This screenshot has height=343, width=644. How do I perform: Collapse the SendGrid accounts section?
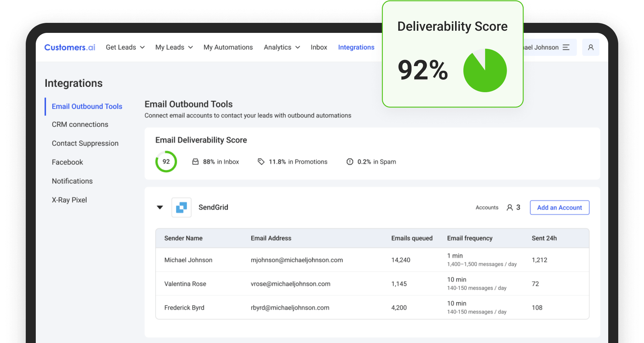(160, 208)
